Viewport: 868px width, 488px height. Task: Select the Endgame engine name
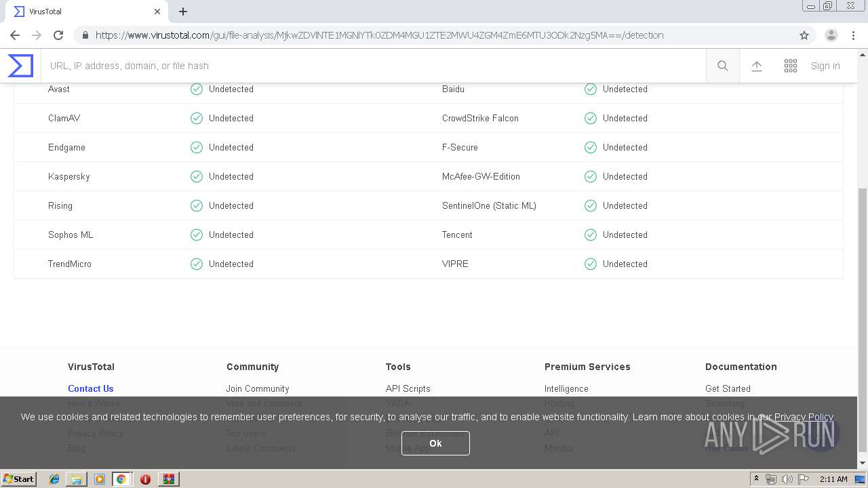coord(66,147)
